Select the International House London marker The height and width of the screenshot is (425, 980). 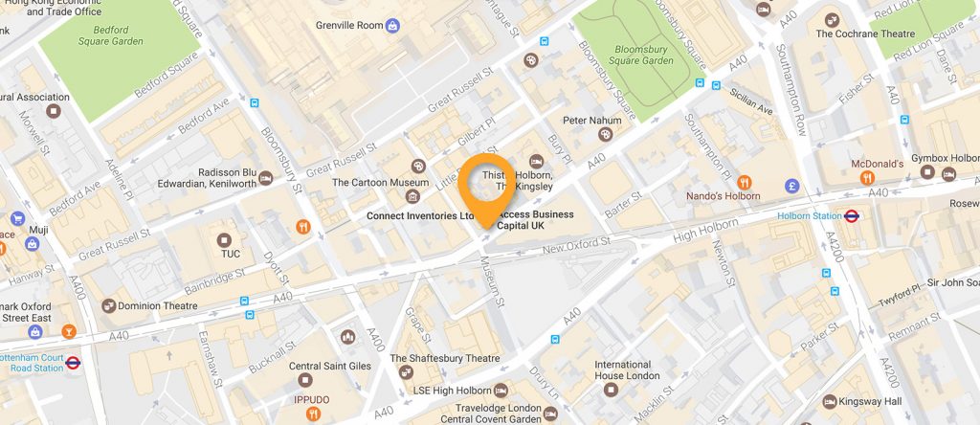click(x=612, y=390)
